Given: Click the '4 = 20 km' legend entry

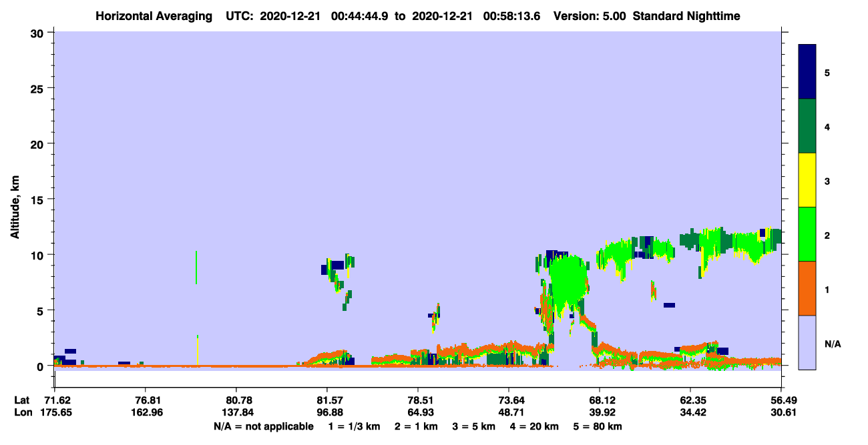Looking at the screenshot, I should (533, 426).
